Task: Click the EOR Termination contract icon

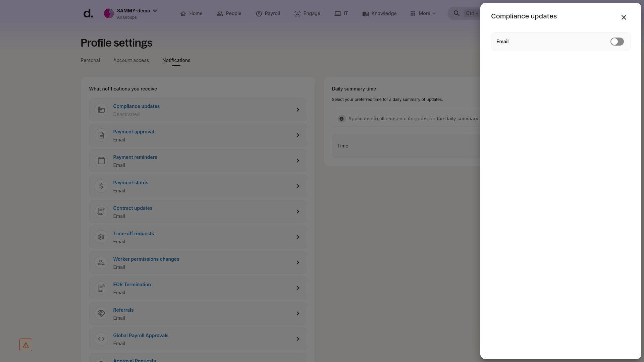Action: pos(101,288)
